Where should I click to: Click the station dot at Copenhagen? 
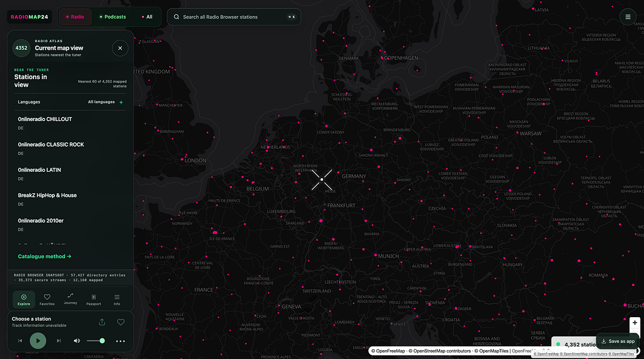[x=382, y=58]
